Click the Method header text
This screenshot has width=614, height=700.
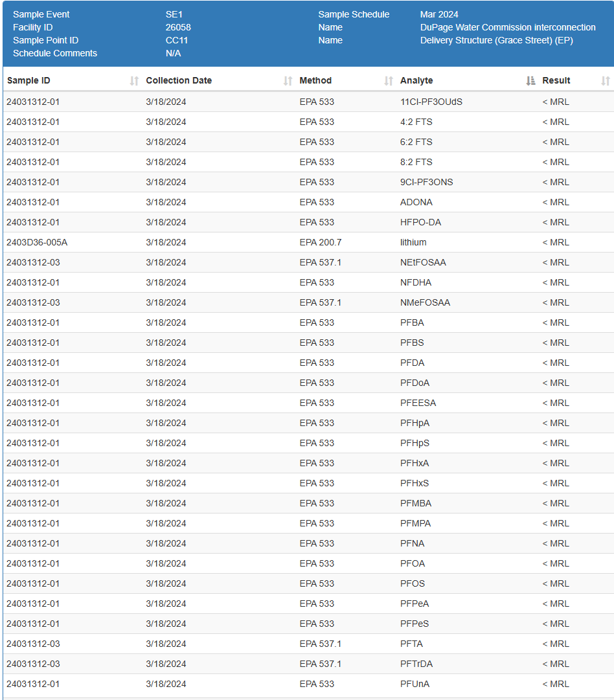tap(315, 81)
